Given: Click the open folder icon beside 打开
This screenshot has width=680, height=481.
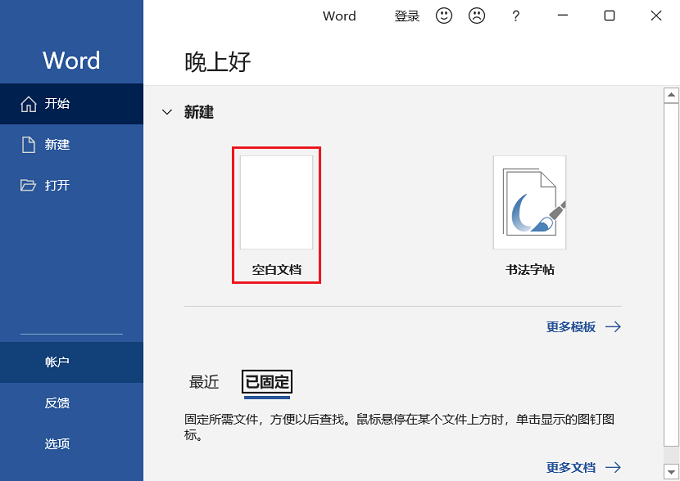Looking at the screenshot, I should [x=28, y=185].
